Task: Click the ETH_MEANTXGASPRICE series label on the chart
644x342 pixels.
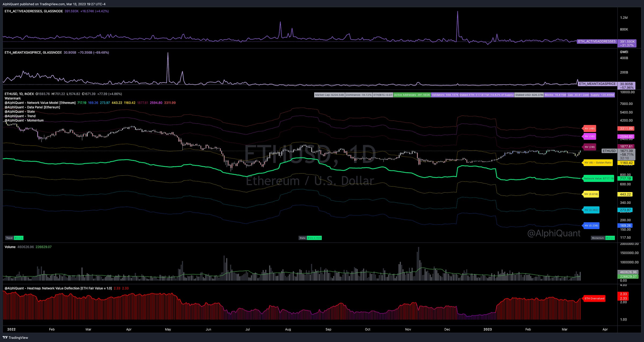Action: pos(597,84)
